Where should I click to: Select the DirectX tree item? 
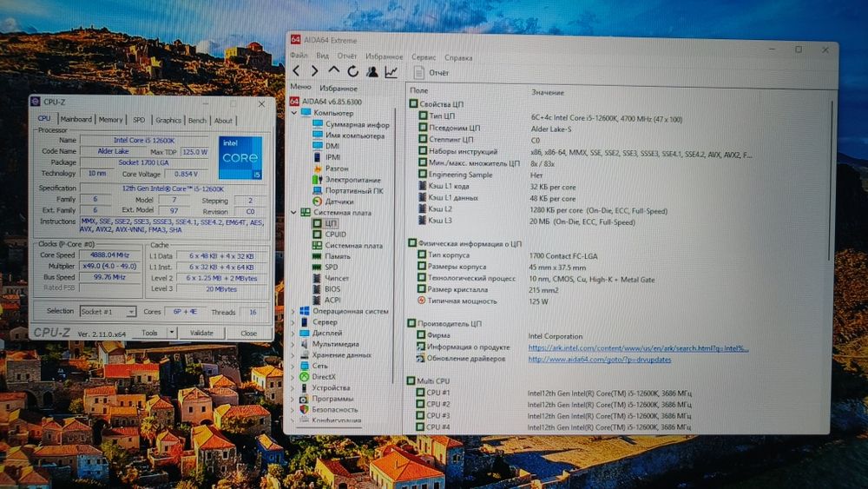317,377
